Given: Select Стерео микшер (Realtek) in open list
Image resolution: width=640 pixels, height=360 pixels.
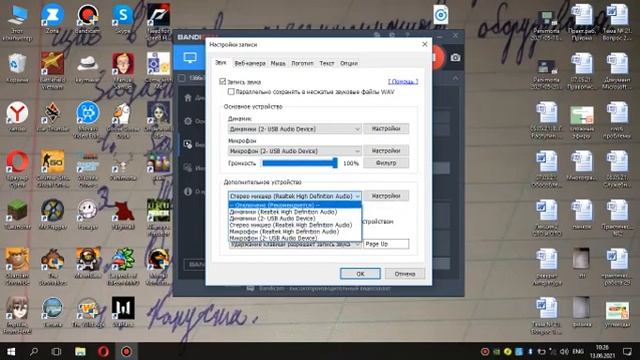Looking at the screenshot, I should (295, 225).
